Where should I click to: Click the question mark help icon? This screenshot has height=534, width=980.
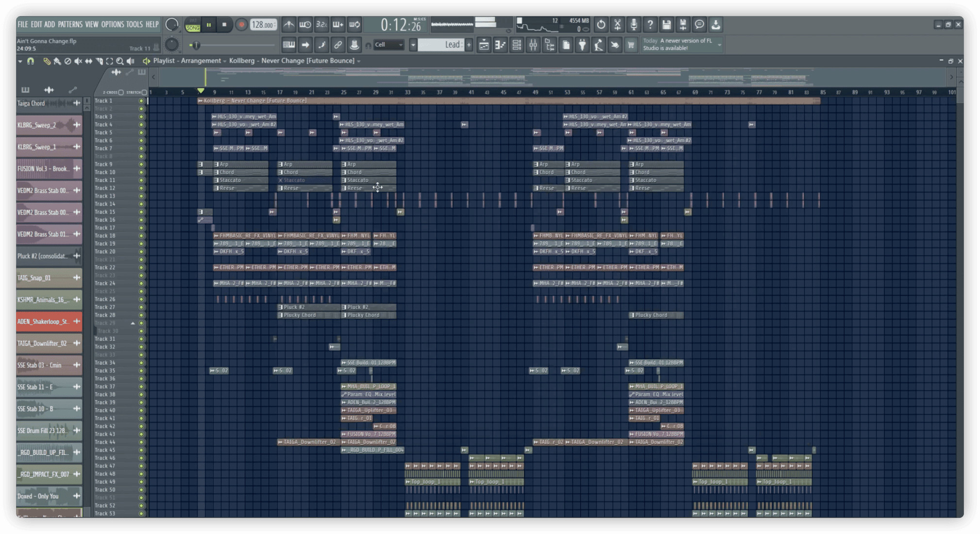click(650, 24)
